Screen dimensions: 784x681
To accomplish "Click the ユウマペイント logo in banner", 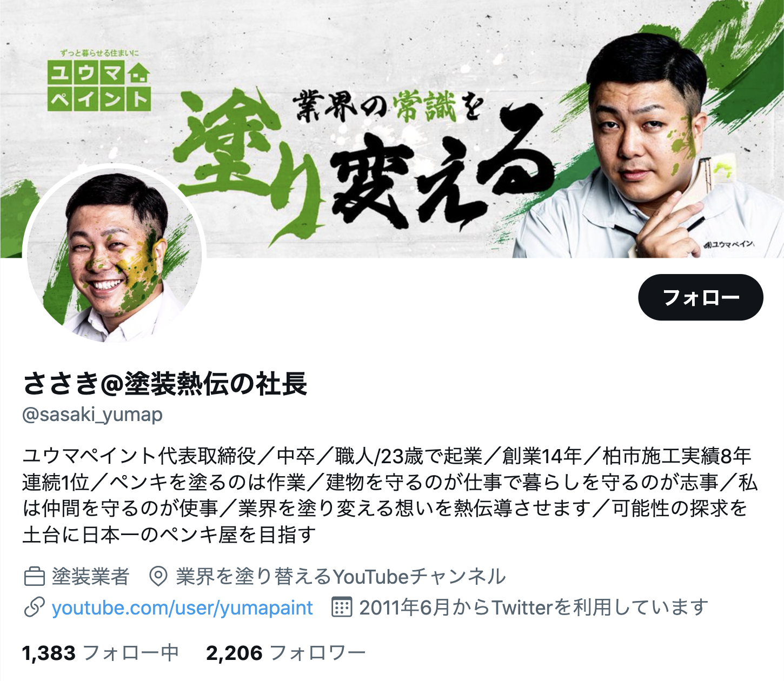I will [99, 81].
